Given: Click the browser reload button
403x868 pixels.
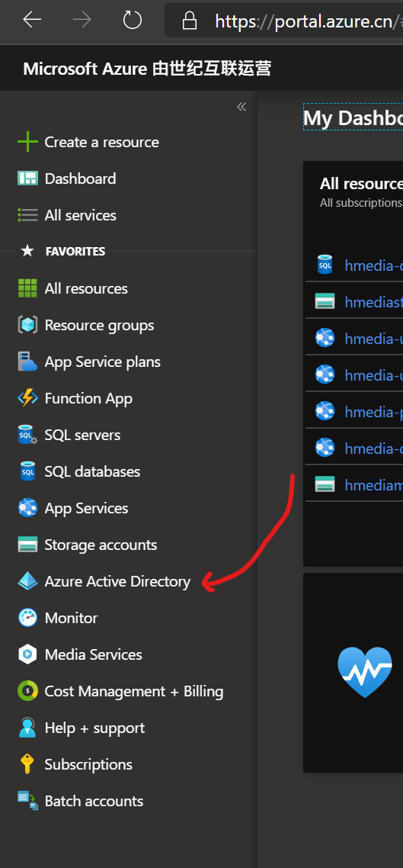Looking at the screenshot, I should coord(132,21).
